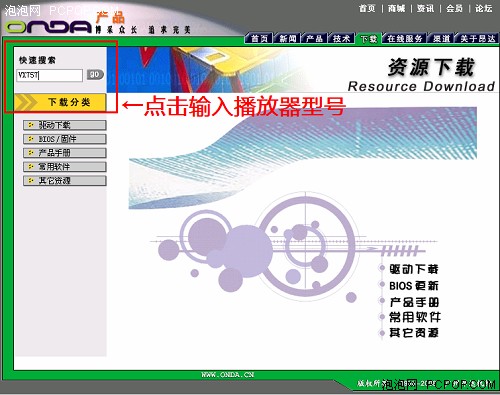Click the 资讯 link in the top bar
The image size is (500, 395).
point(425,8)
